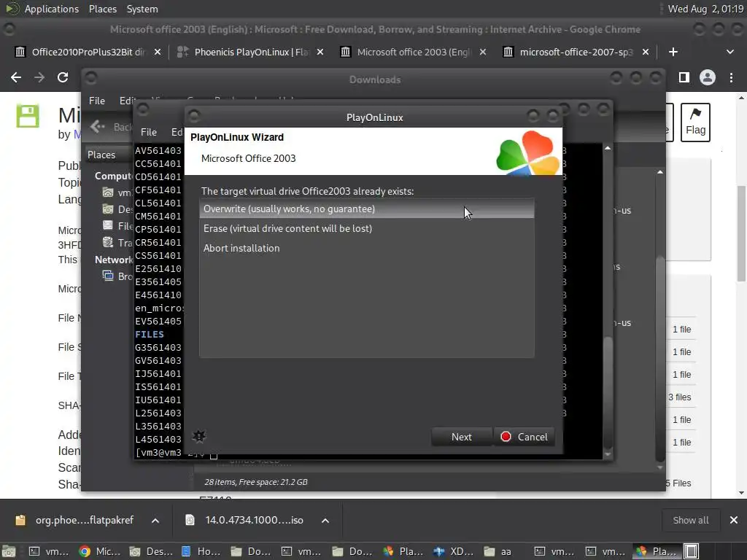Open 14.0.4734.1000....iso download item
The image size is (747, 560).
tap(245, 520)
